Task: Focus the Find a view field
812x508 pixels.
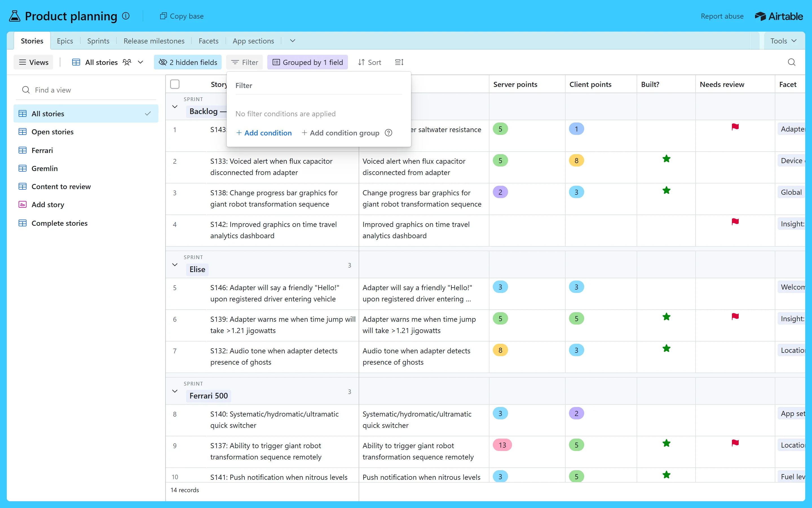Action: click(86, 90)
